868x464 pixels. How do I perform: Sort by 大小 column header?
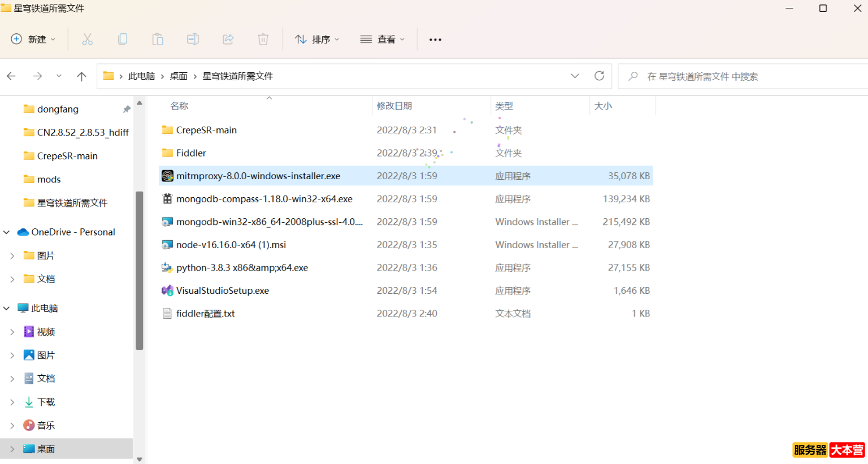point(603,106)
